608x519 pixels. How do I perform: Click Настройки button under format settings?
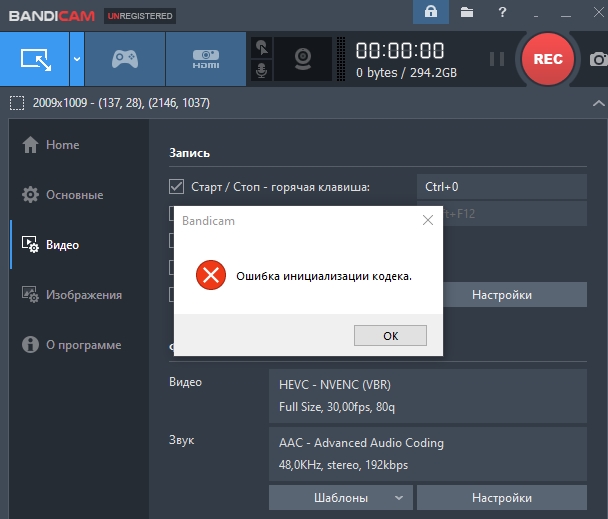pyautogui.click(x=502, y=498)
